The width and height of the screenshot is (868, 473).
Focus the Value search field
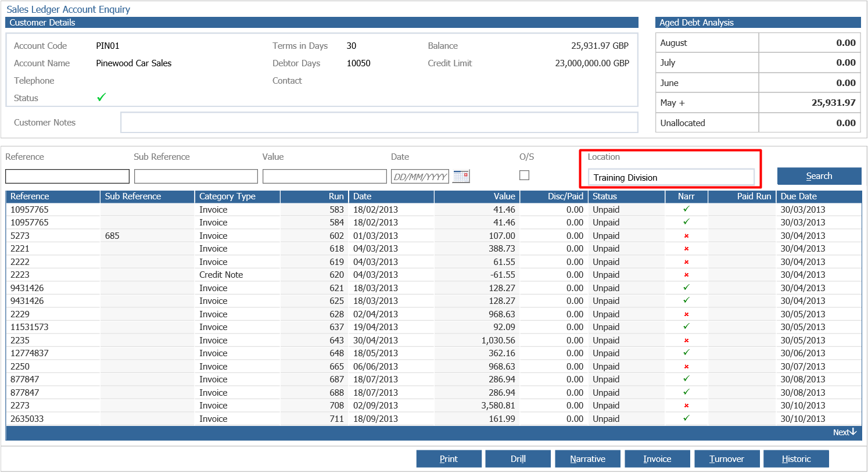pos(325,176)
